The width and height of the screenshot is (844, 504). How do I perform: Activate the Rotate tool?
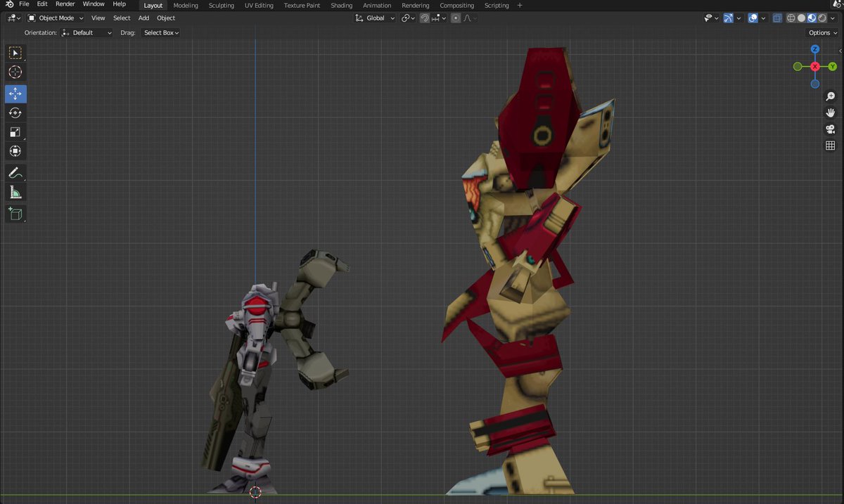pyautogui.click(x=15, y=112)
